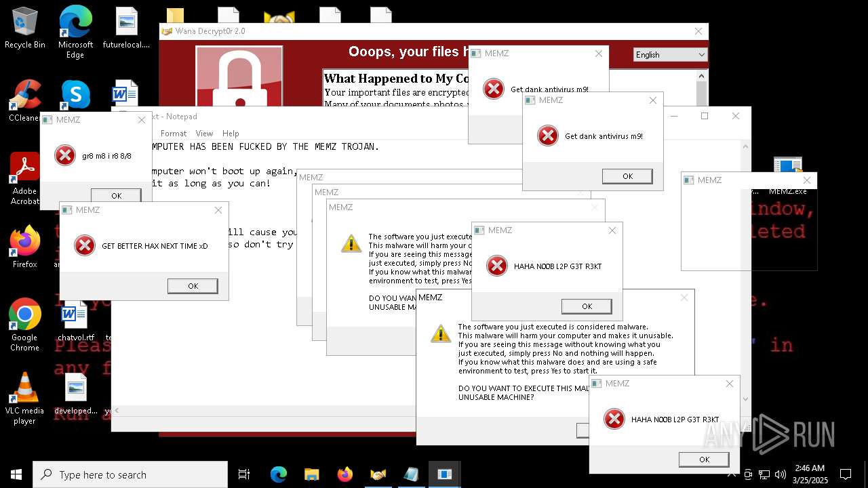Click the warning triangle icon in front MEMZ malware dialog
868x488 pixels.
pyautogui.click(x=441, y=333)
